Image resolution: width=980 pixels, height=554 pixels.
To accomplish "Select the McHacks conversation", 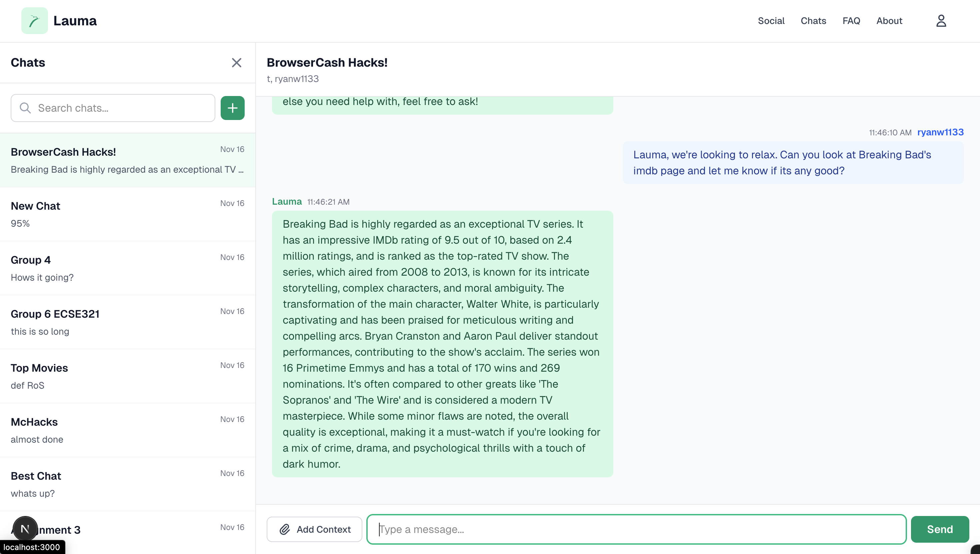I will point(127,430).
